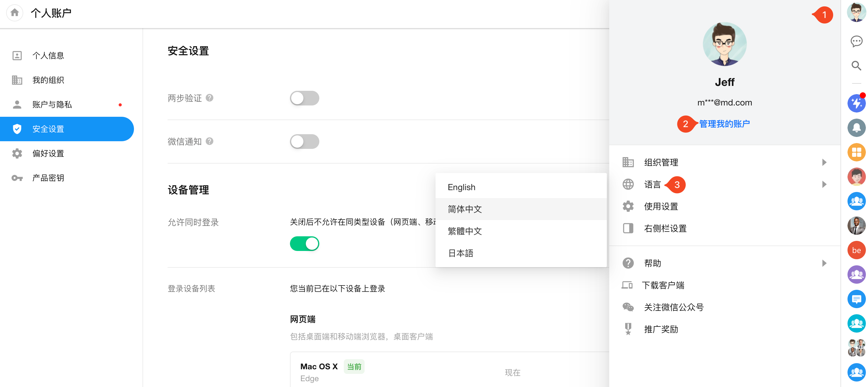Expand the 语言 submenu arrow
This screenshot has width=868, height=387.
(x=824, y=184)
